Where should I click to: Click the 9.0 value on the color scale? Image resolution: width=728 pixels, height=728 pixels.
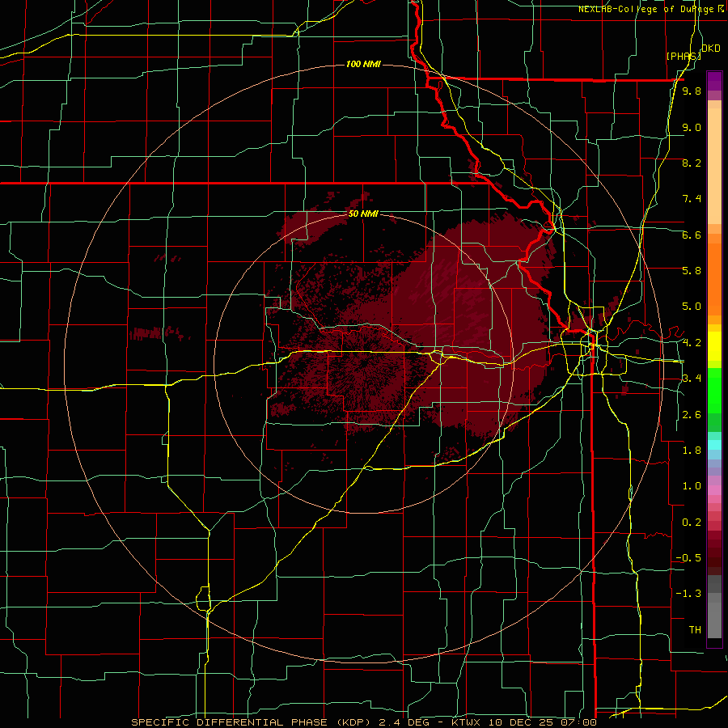[x=692, y=127]
